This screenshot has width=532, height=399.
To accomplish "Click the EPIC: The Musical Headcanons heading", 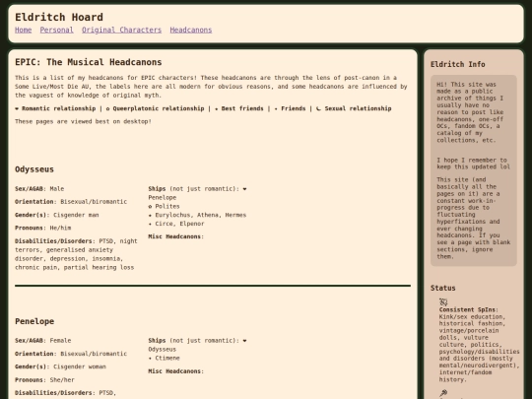I will pos(89,62).
